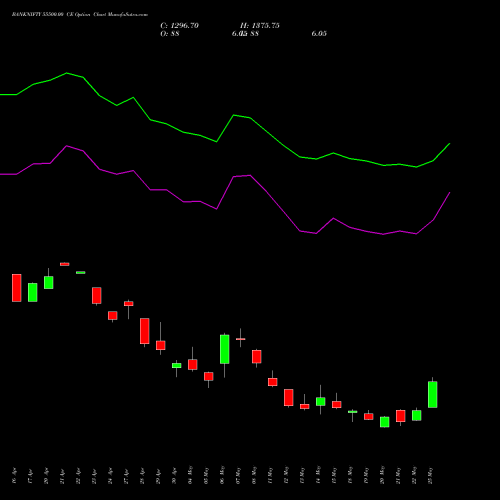Image resolution: width=500 pixels, height=500 pixels.
Task: Click the '18 May' date axis label
Action: tap(350, 475)
